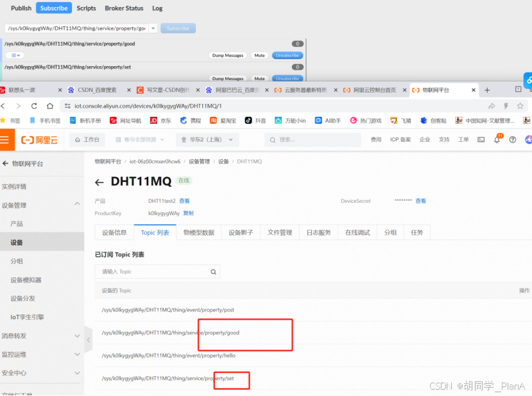The image size is (532, 396).
Task: Open notifications bell icon
Action: (x=497, y=139)
